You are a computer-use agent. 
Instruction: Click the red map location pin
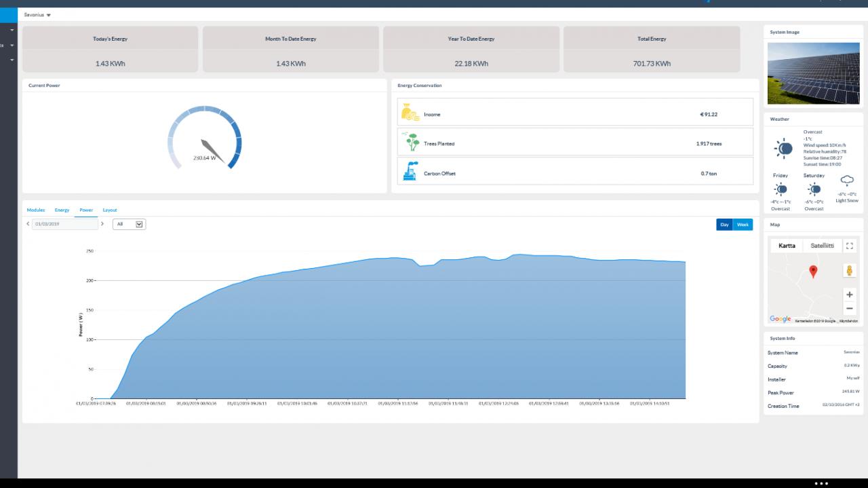click(x=814, y=272)
